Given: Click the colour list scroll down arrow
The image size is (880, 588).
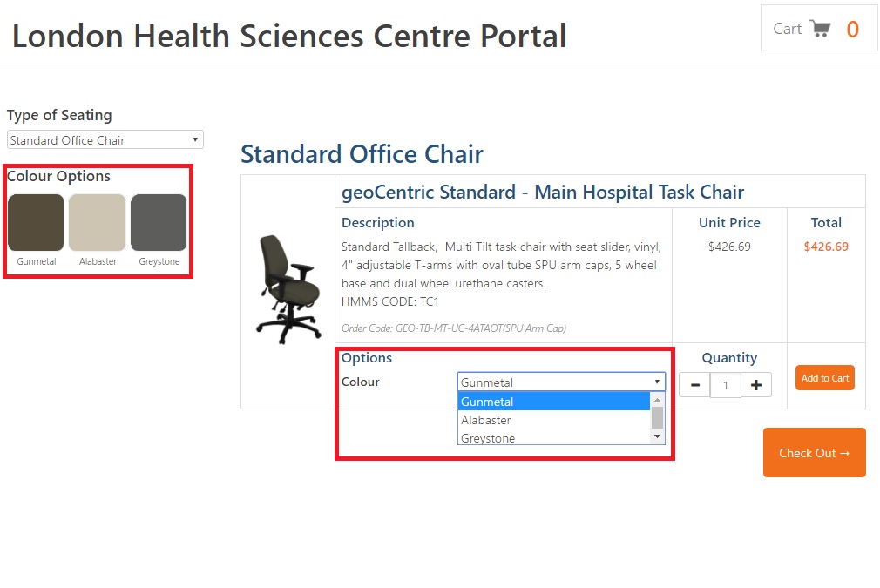Looking at the screenshot, I should [657, 437].
